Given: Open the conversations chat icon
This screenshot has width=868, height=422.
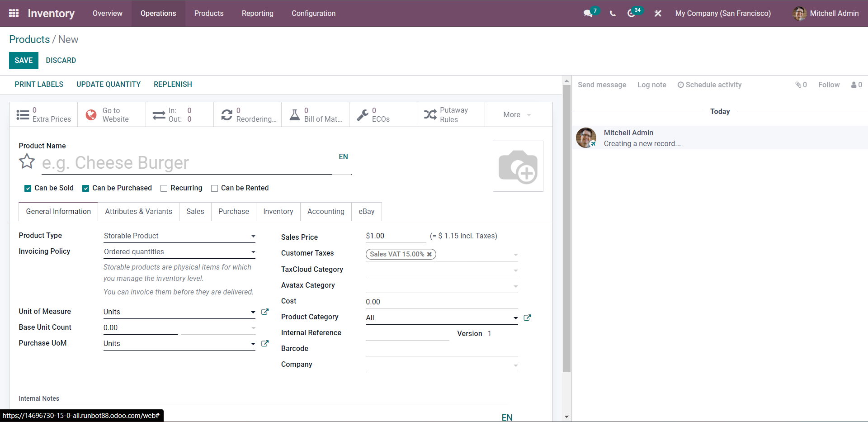Looking at the screenshot, I should click(x=588, y=14).
